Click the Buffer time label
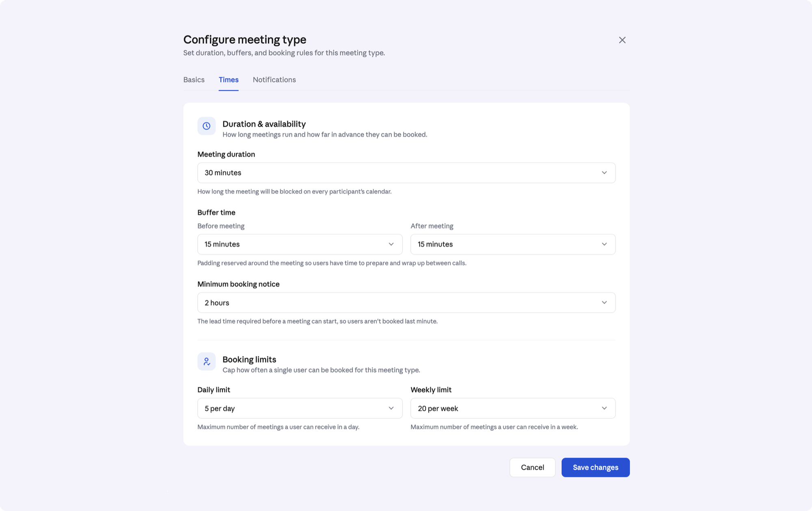 (216, 212)
